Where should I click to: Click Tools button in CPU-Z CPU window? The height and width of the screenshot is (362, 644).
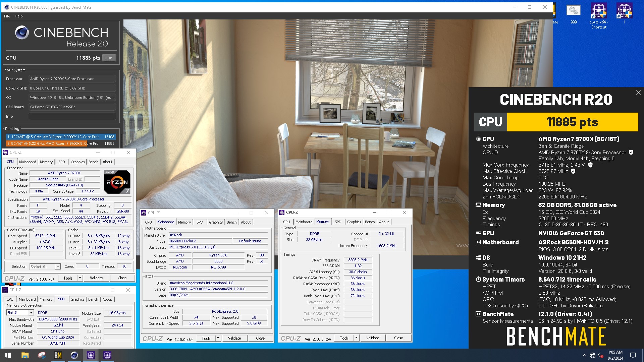tap(68, 278)
